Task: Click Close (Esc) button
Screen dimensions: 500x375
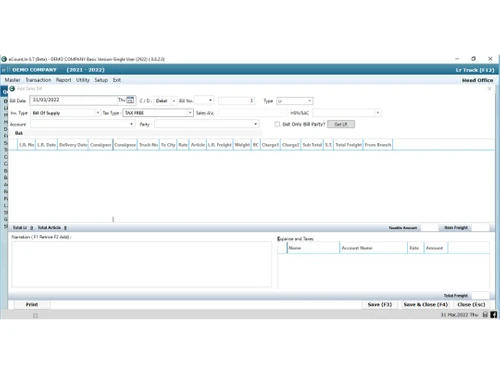Action: (471, 305)
